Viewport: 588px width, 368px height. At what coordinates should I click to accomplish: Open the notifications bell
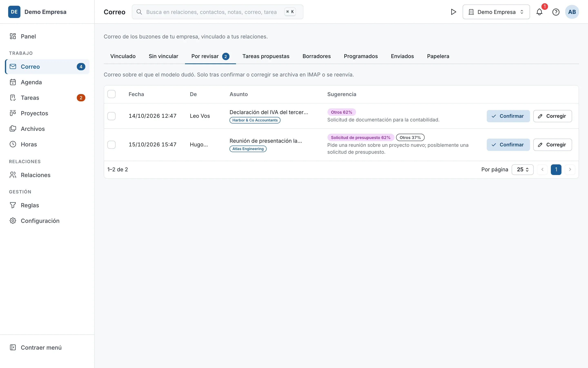tap(539, 12)
